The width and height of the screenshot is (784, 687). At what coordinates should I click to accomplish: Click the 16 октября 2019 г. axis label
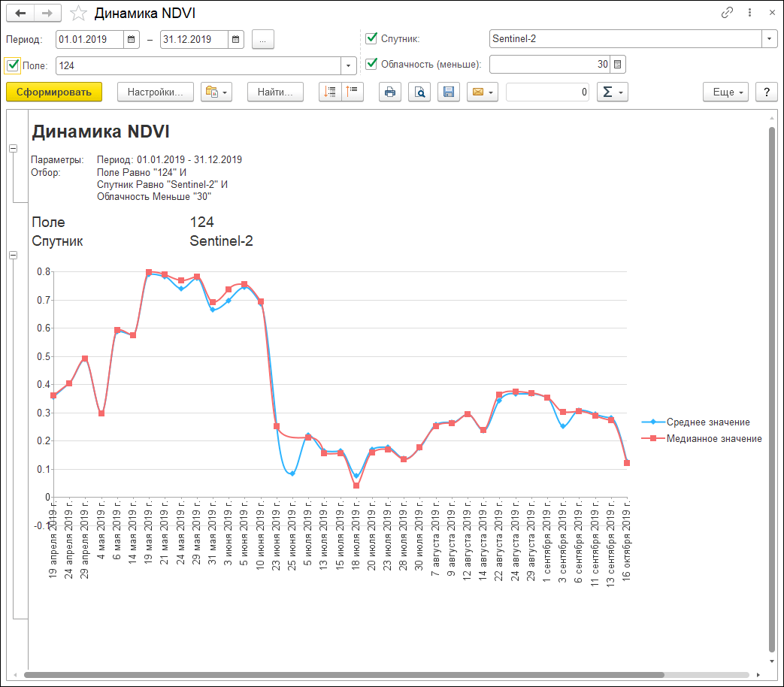(626, 540)
